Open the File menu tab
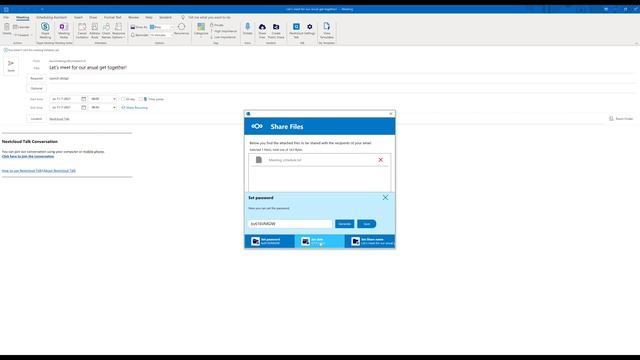 click(6, 18)
